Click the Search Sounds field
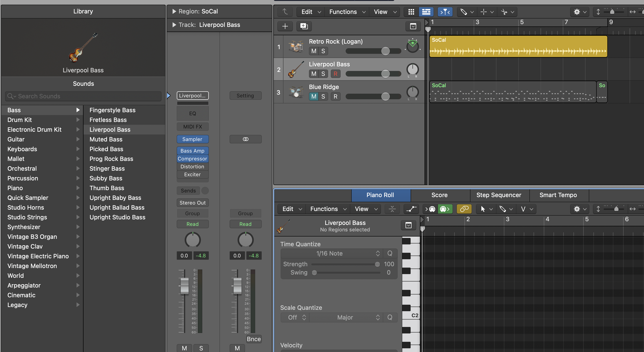644x352 pixels. click(83, 96)
